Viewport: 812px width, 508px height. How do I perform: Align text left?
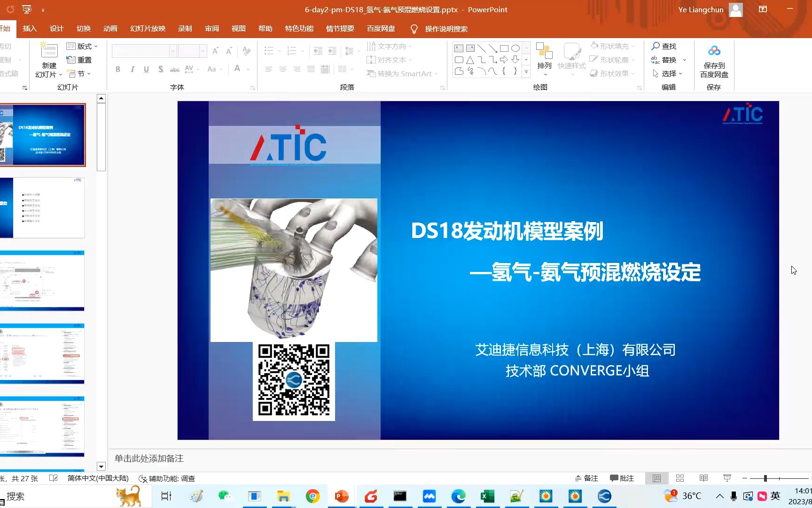(x=269, y=69)
